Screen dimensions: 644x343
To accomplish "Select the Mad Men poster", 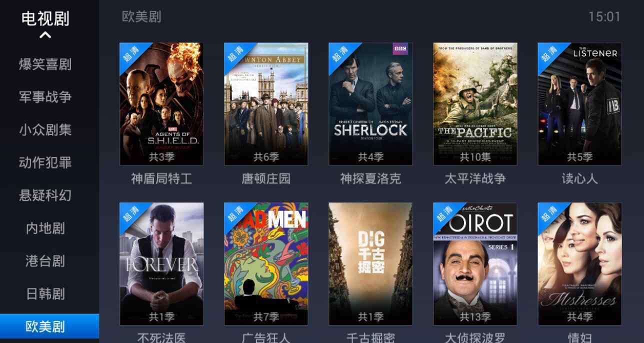I will pyautogui.click(x=266, y=264).
